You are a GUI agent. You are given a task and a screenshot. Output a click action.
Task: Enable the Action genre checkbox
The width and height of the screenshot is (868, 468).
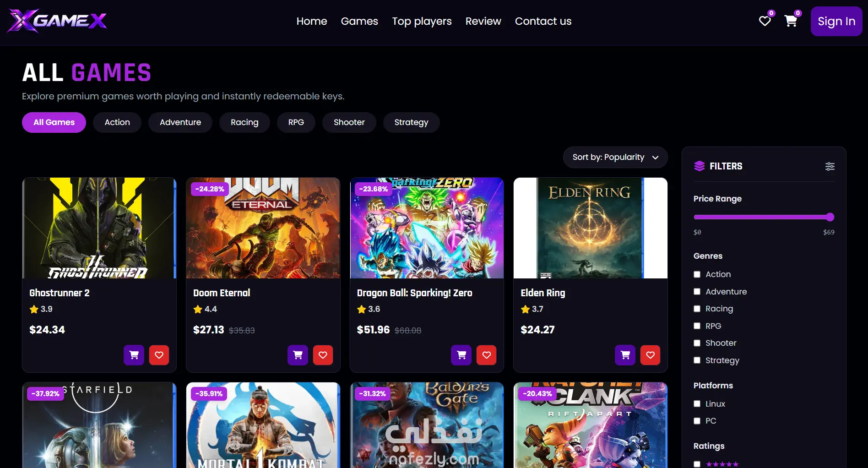click(x=697, y=274)
